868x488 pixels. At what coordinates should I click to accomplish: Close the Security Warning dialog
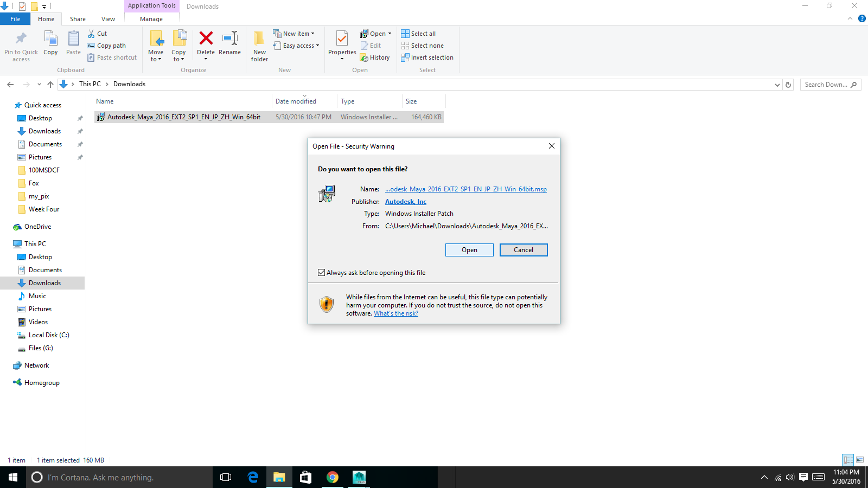coord(551,146)
